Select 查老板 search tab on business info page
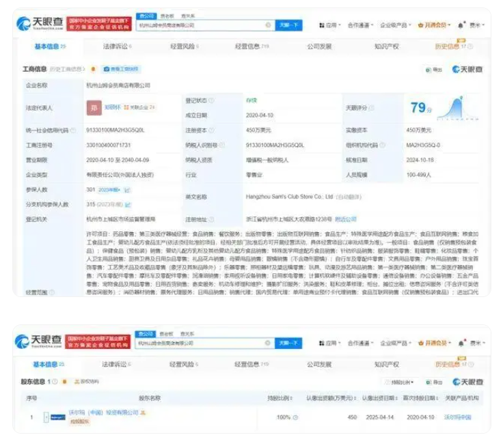 [x=167, y=16]
